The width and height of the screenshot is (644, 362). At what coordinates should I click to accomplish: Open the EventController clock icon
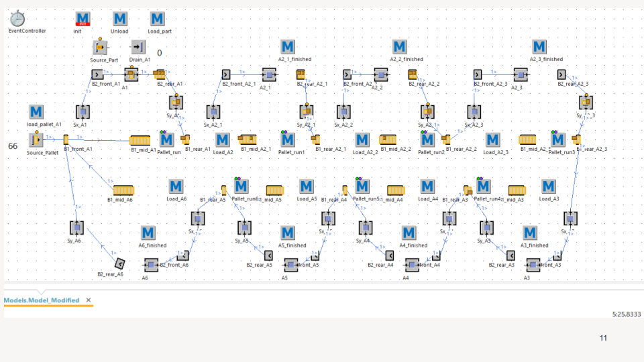(x=17, y=19)
